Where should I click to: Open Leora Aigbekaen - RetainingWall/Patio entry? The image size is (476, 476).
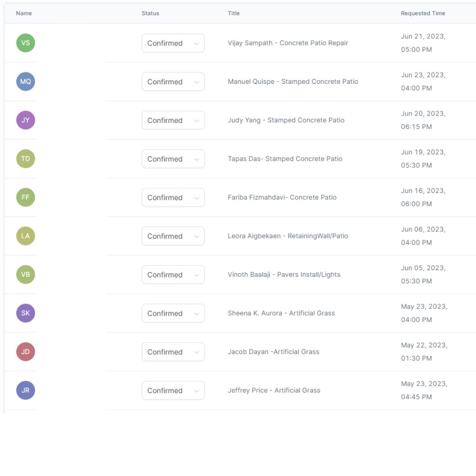[288, 236]
